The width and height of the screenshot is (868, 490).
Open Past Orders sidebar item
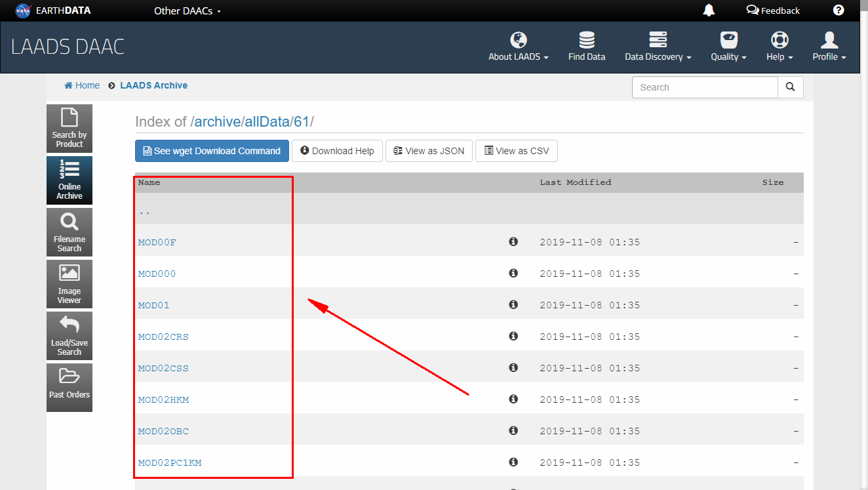[x=69, y=388]
